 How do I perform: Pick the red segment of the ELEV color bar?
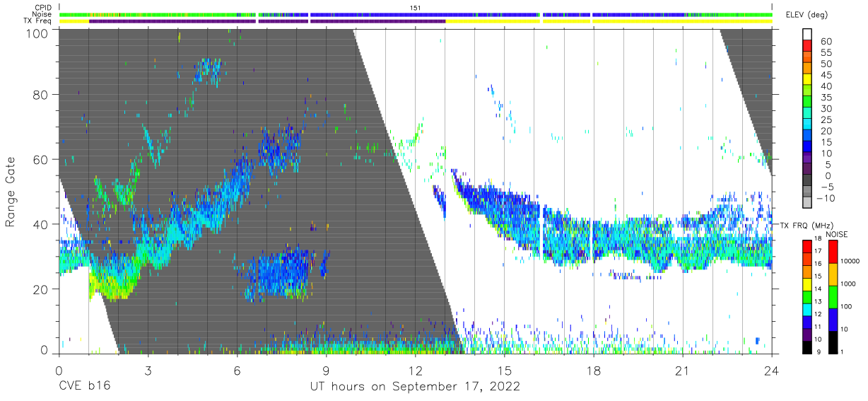click(807, 45)
